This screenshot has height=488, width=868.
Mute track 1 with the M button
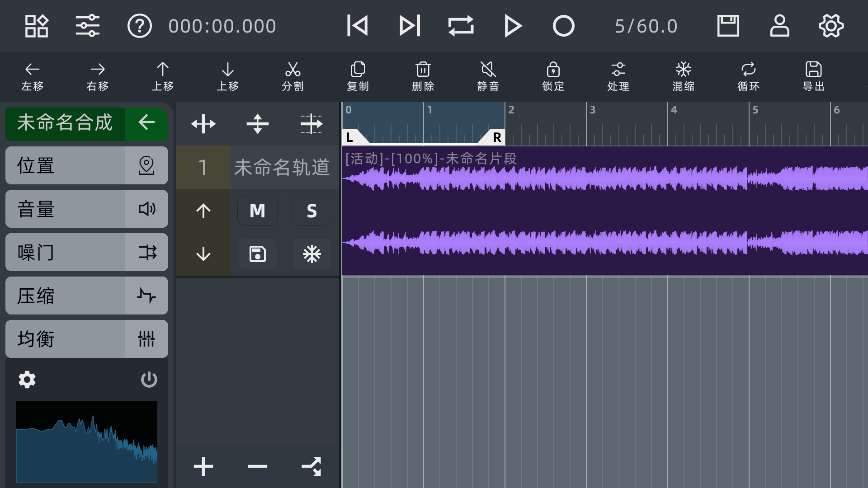[x=258, y=210]
